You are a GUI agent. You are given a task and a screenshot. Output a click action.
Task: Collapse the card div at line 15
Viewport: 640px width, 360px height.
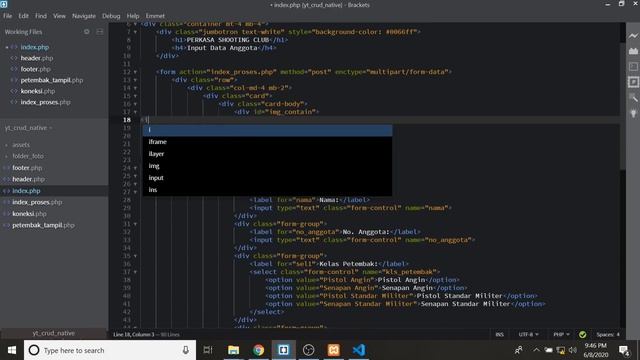[x=135, y=96]
